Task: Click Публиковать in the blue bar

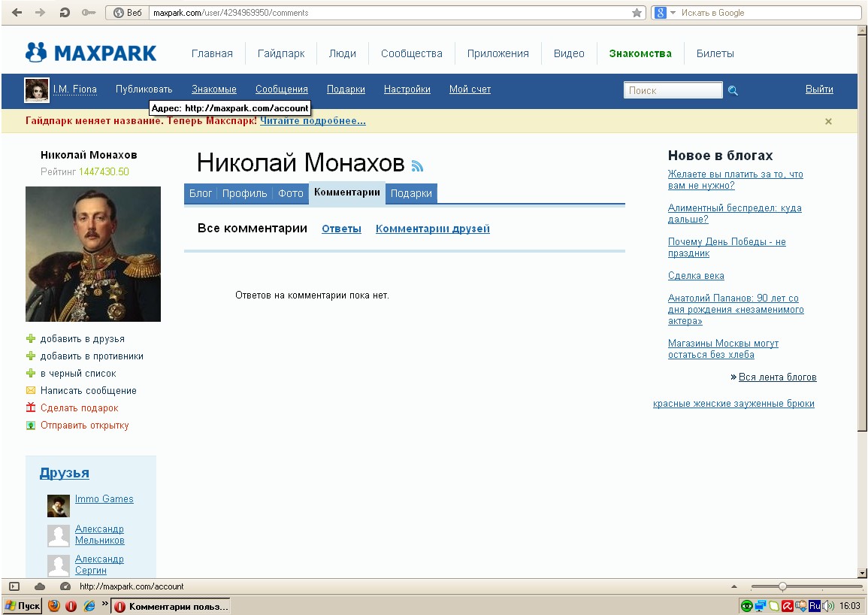Action: coord(144,89)
